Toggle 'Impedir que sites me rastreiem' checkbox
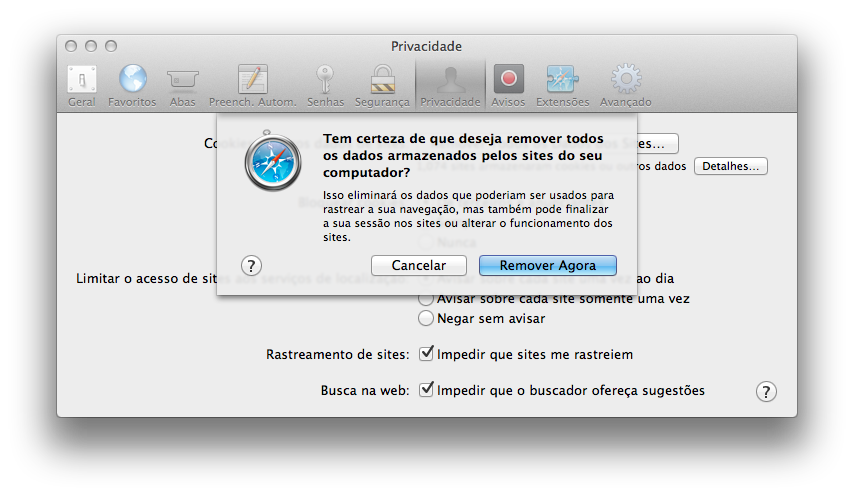Viewport: 854px width, 496px height. click(427, 354)
